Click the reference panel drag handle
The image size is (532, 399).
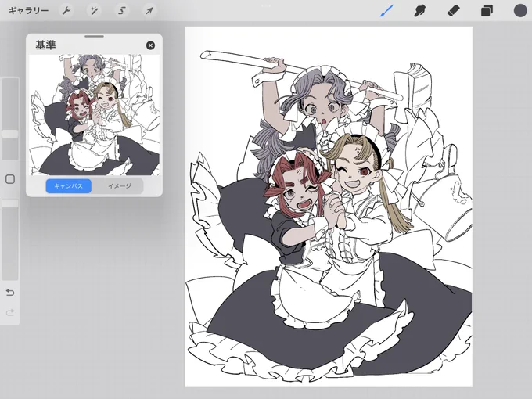pyautogui.click(x=95, y=36)
